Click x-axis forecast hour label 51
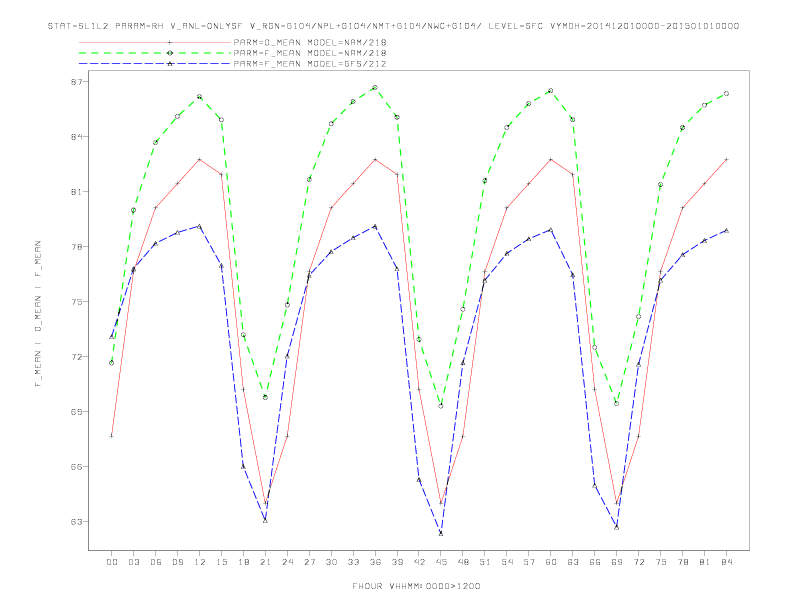 [485, 562]
